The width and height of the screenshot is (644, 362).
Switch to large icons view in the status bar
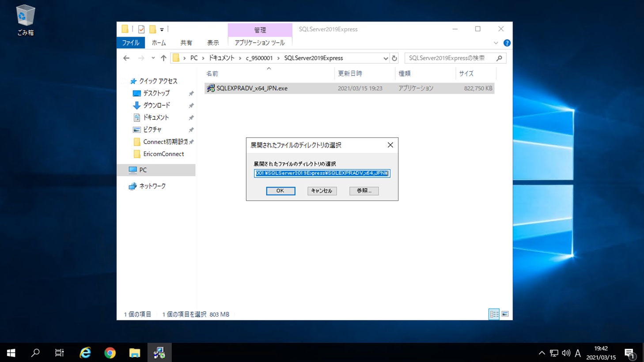click(505, 314)
